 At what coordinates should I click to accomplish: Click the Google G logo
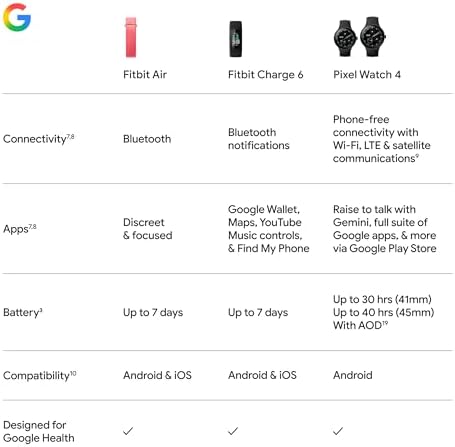pos(17,17)
